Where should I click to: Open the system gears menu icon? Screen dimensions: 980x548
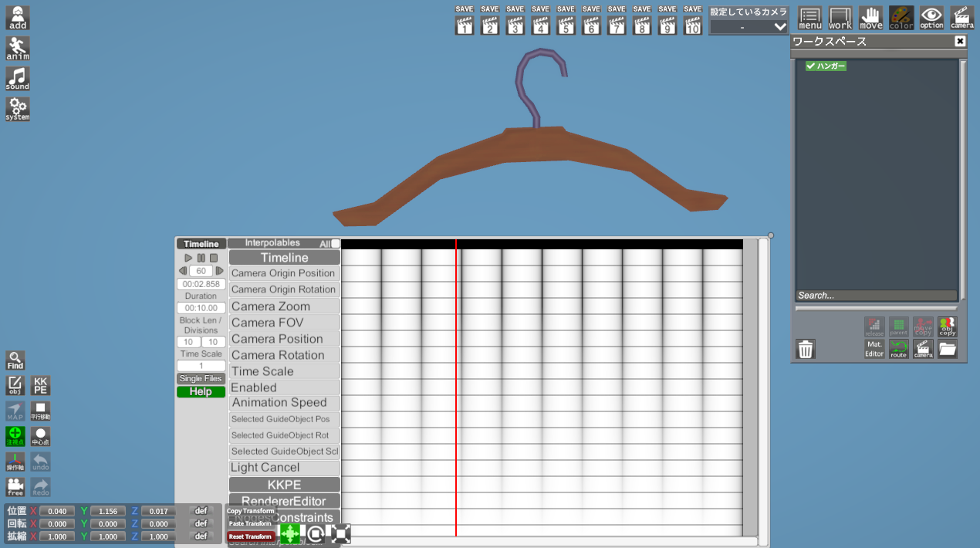coord(18,109)
